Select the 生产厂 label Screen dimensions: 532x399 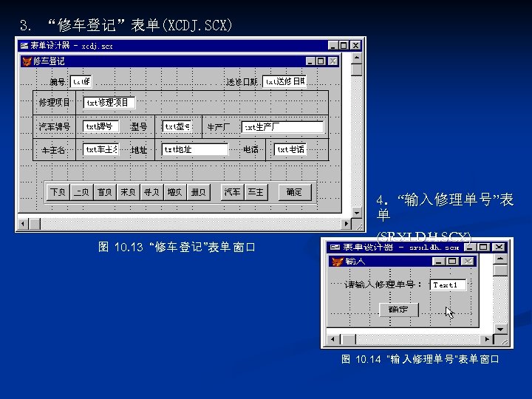coord(219,127)
